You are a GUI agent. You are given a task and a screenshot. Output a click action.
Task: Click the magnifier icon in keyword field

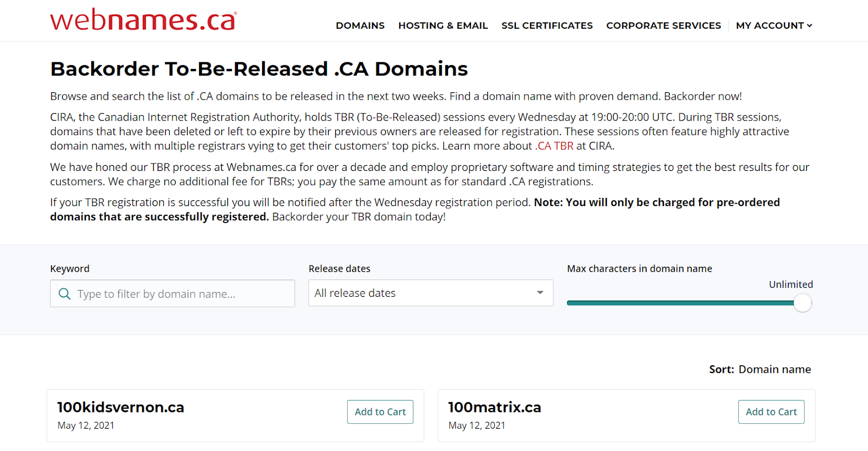(x=65, y=294)
